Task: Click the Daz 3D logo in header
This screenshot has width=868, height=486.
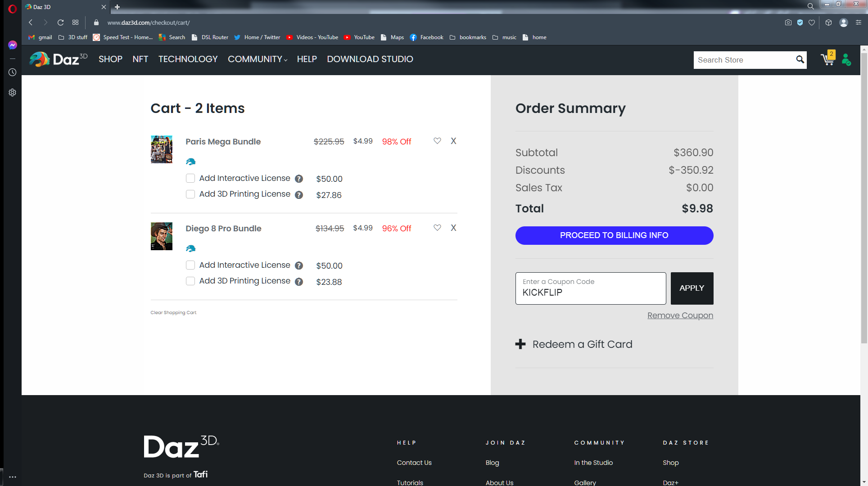Action: [x=59, y=59]
